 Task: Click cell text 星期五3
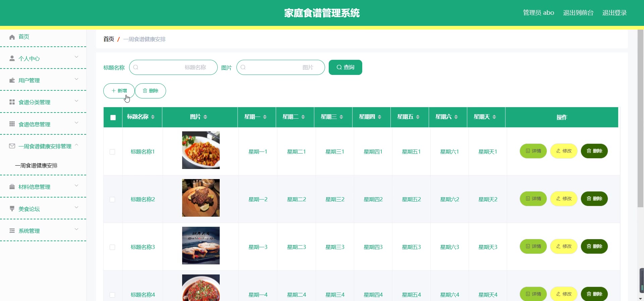pos(412,247)
